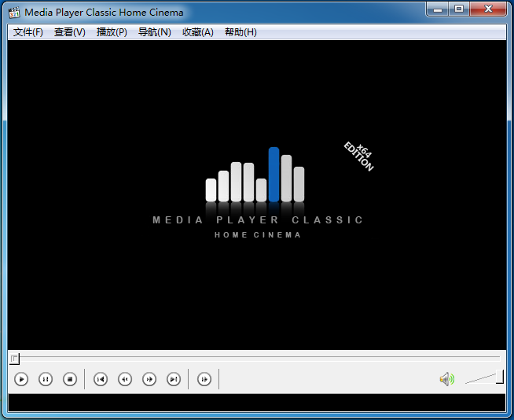Click the Play button
This screenshot has height=420, width=514.
[x=21, y=379]
